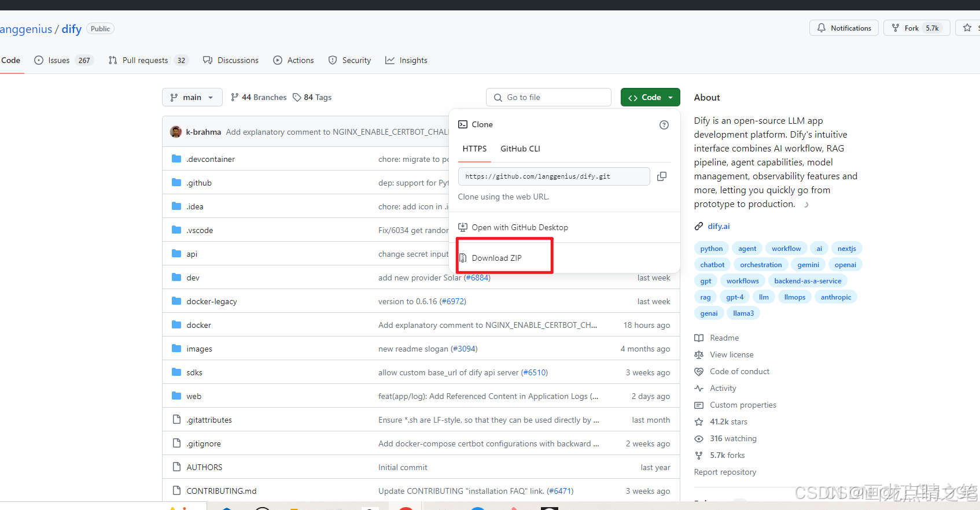Viewport: 980px width, 510px height.
Task: Click the bell icon in Notifications button
Action: click(821, 28)
